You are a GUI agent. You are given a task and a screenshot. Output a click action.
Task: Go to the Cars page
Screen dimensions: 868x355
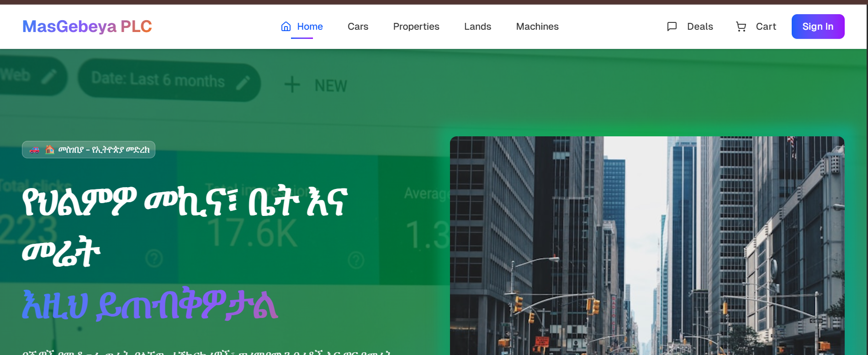coord(358,27)
